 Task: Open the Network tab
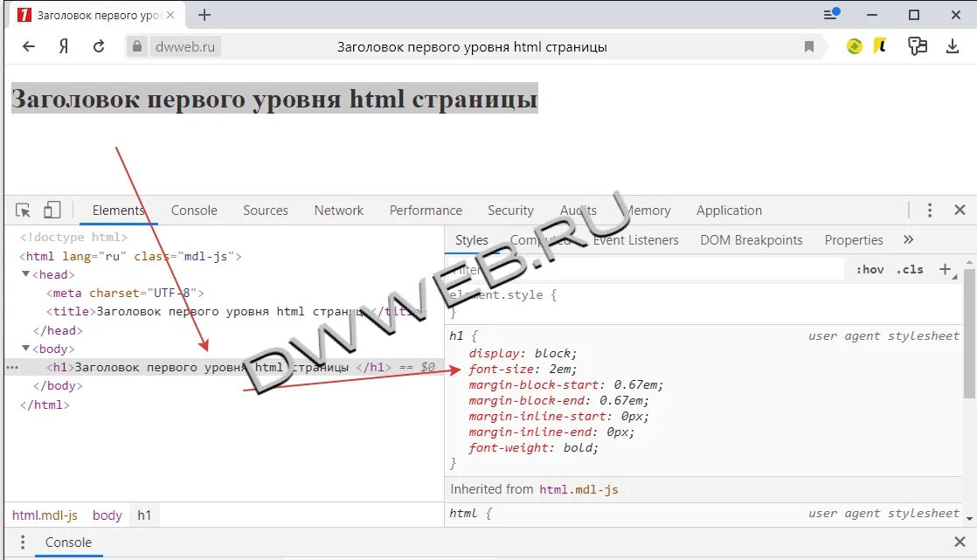coord(338,211)
